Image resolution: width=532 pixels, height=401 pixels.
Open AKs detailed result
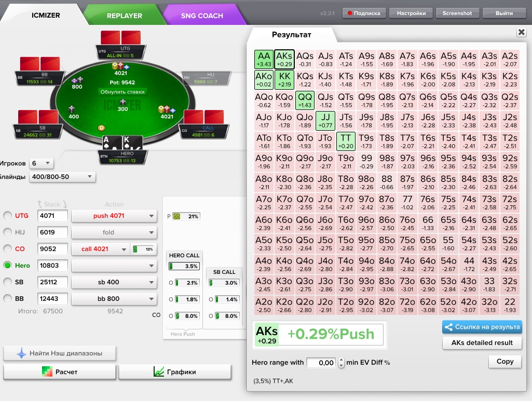pyautogui.click(x=482, y=343)
